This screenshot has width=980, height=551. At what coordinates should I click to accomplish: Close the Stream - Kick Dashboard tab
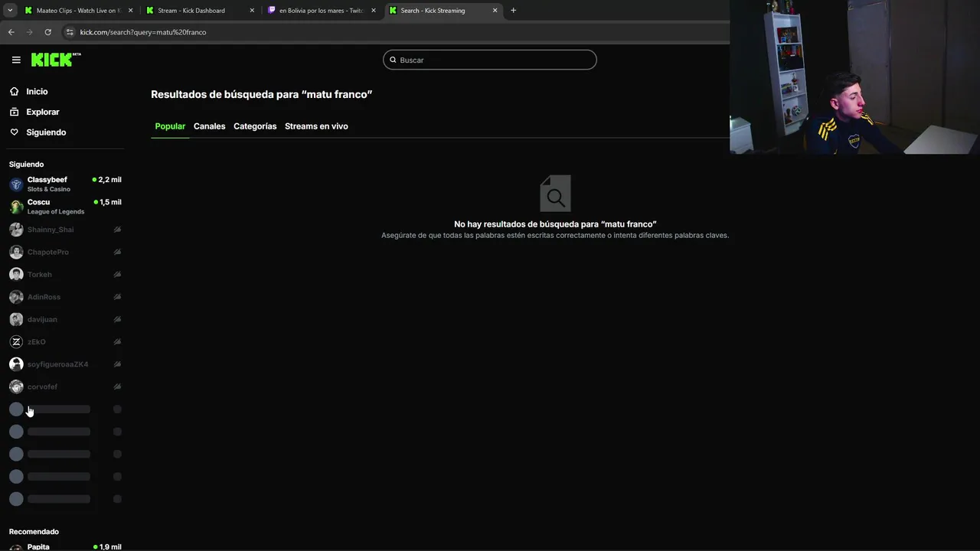click(252, 11)
